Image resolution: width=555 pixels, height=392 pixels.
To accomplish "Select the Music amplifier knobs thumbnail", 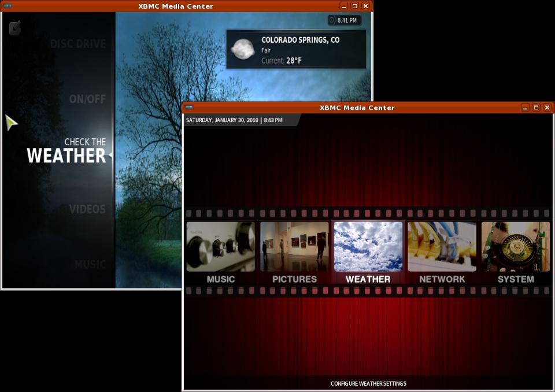I will point(220,247).
